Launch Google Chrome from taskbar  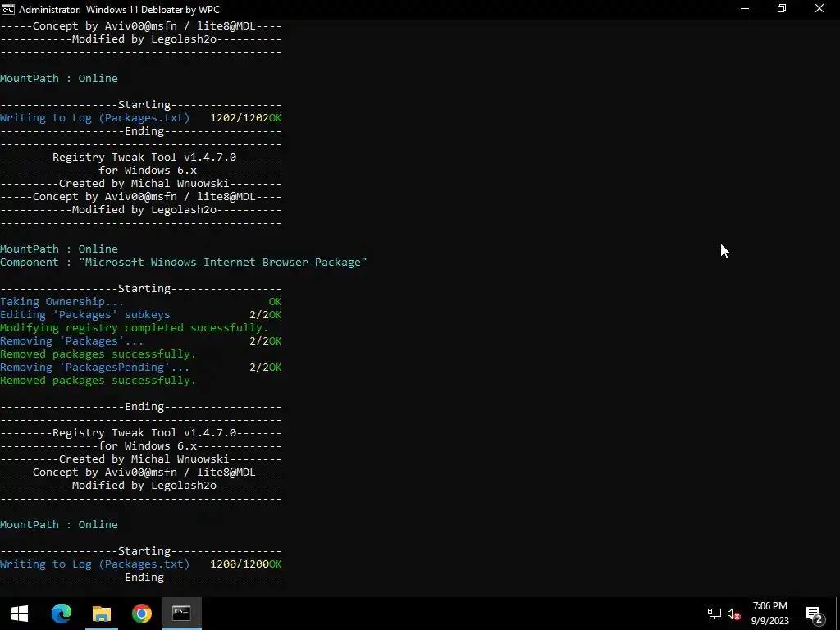pos(141,614)
